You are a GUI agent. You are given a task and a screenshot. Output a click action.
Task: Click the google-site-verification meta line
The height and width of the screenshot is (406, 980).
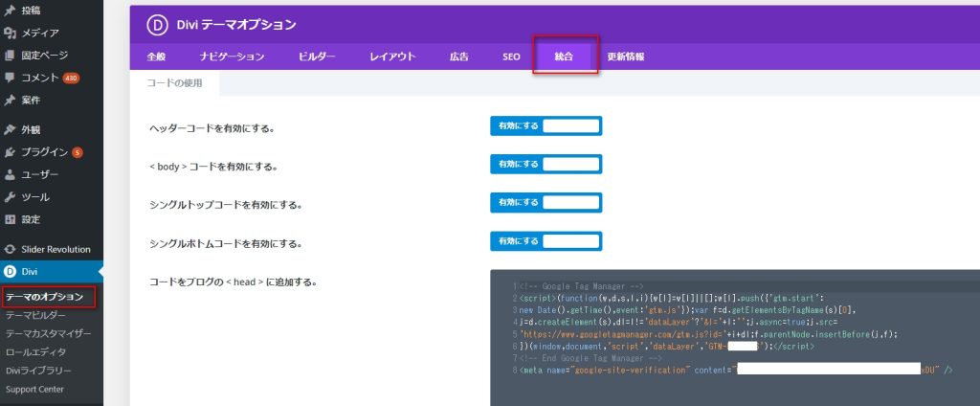click(x=735, y=371)
